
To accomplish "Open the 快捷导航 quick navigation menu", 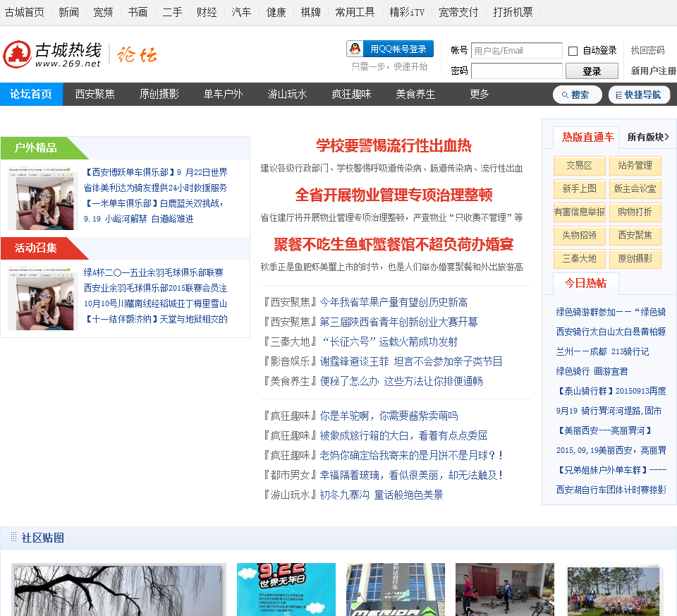I will coord(639,95).
